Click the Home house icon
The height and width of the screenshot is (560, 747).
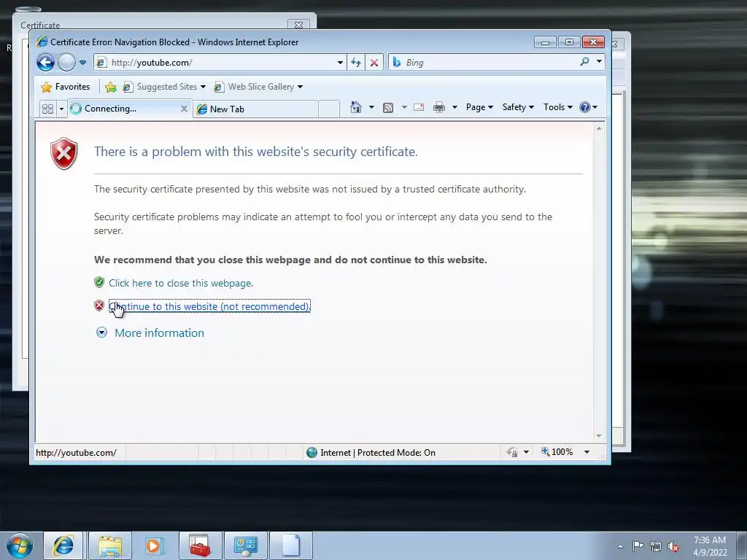(356, 107)
